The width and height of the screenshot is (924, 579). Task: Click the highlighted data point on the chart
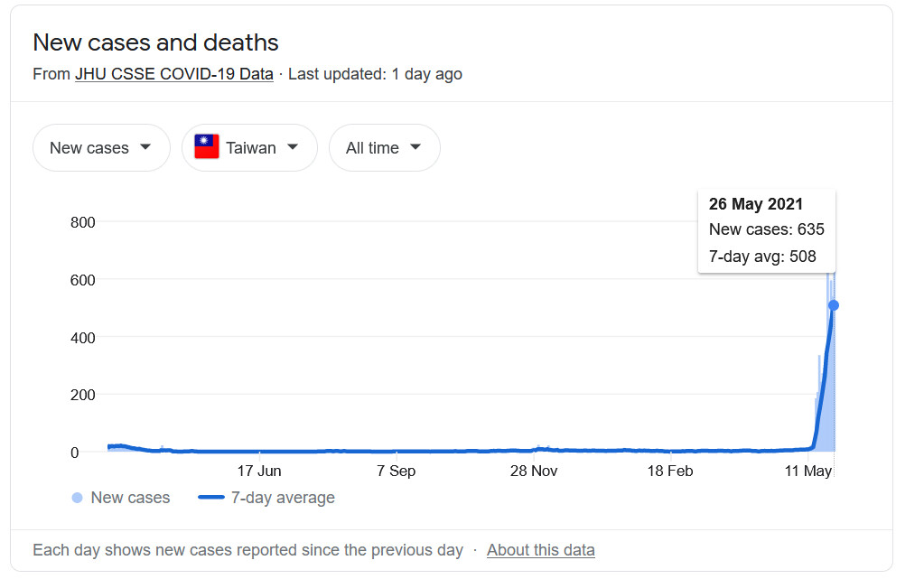834,305
